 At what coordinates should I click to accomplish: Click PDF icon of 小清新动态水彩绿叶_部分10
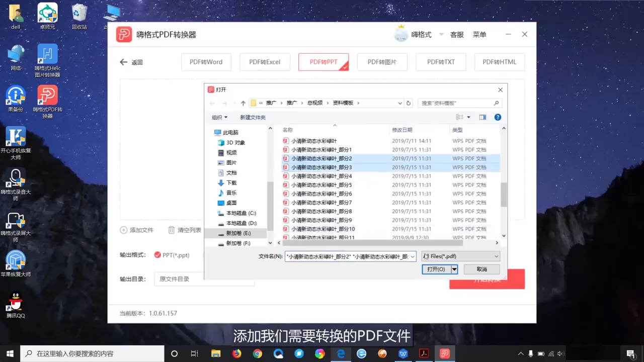tap(286, 229)
